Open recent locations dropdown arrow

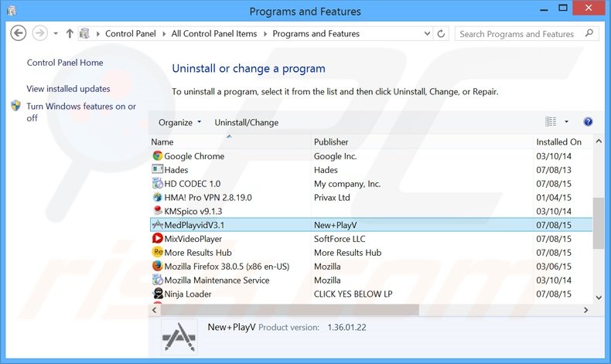[56, 34]
